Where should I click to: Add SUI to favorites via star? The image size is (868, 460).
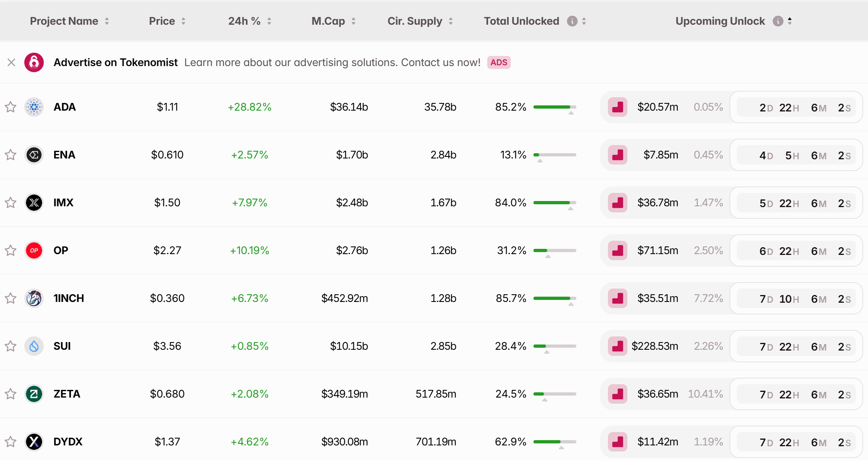coord(11,346)
